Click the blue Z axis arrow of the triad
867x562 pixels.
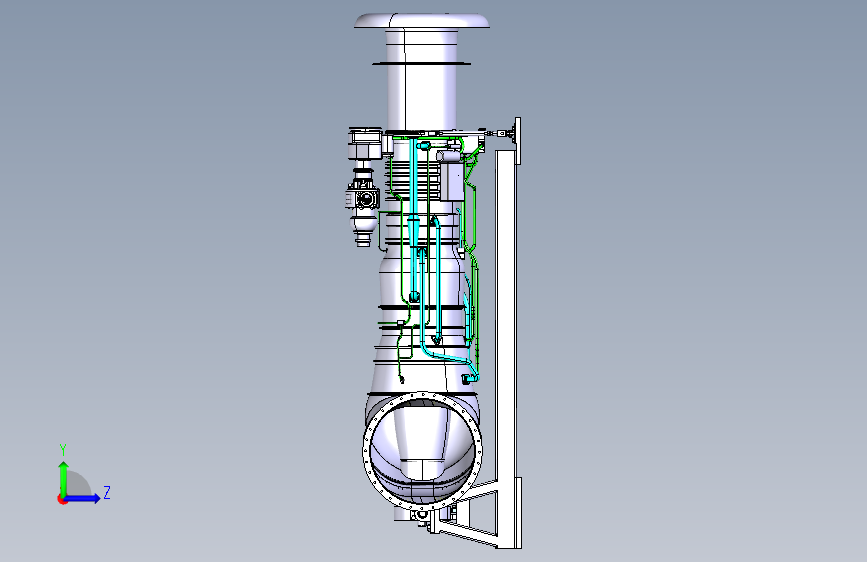pos(82,498)
